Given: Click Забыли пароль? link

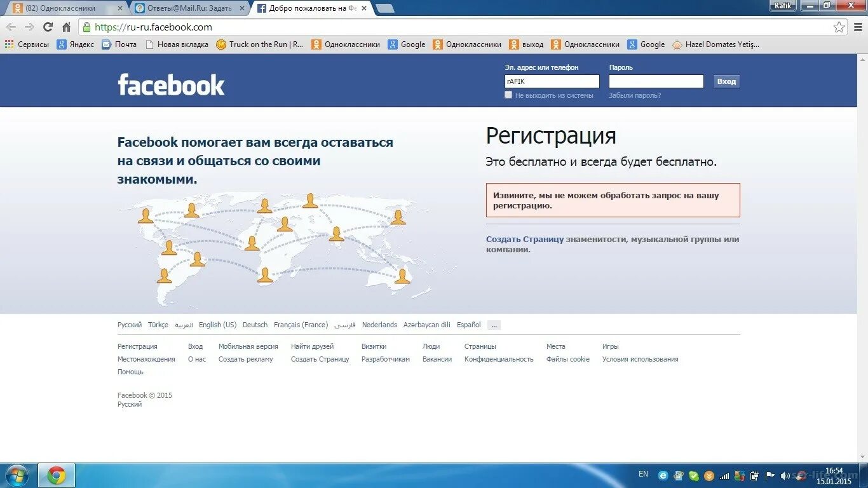Looking at the screenshot, I should 635,95.
